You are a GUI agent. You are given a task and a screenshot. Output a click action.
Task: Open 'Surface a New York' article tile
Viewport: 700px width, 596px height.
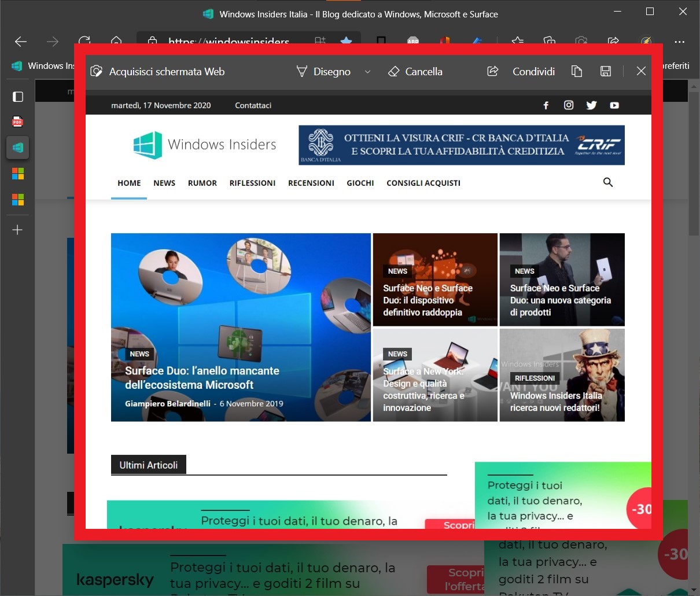[x=435, y=375]
